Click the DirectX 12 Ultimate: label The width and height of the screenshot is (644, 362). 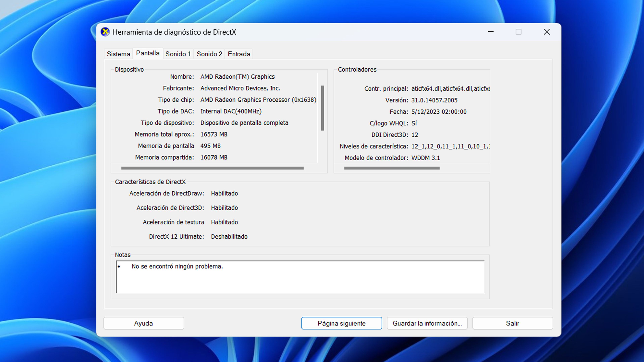point(176,237)
